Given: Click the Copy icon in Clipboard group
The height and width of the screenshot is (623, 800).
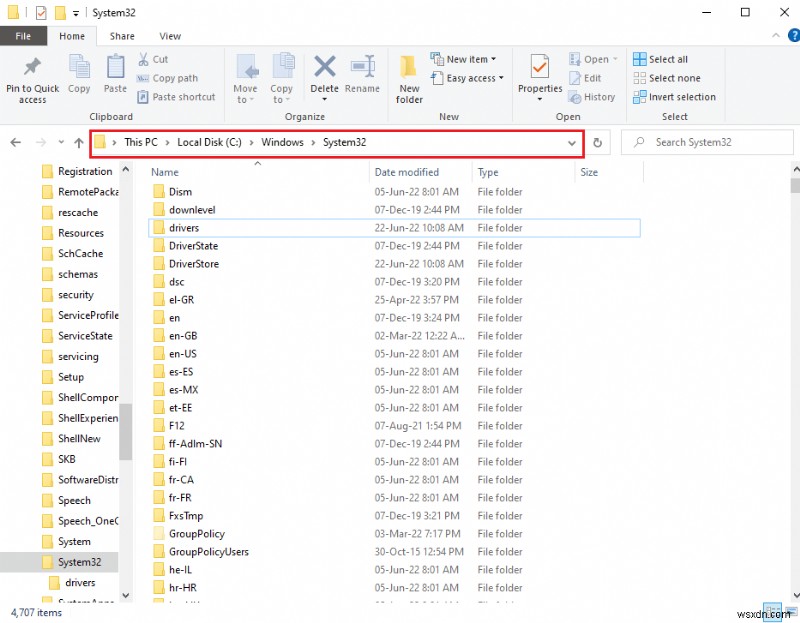Looking at the screenshot, I should (x=79, y=68).
